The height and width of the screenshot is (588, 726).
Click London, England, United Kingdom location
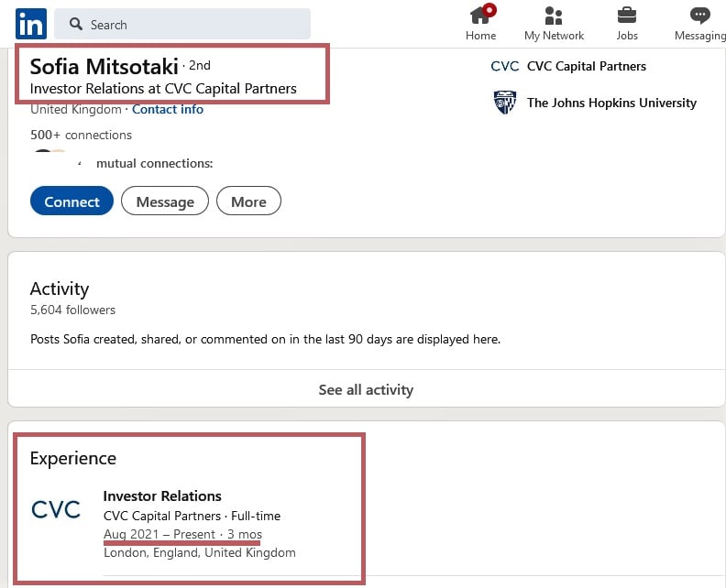200,553
